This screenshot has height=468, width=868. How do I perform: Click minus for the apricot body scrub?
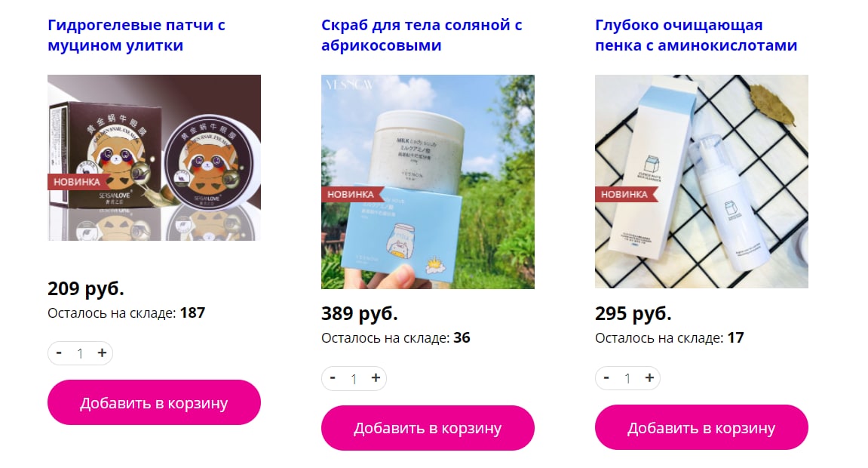[333, 377]
